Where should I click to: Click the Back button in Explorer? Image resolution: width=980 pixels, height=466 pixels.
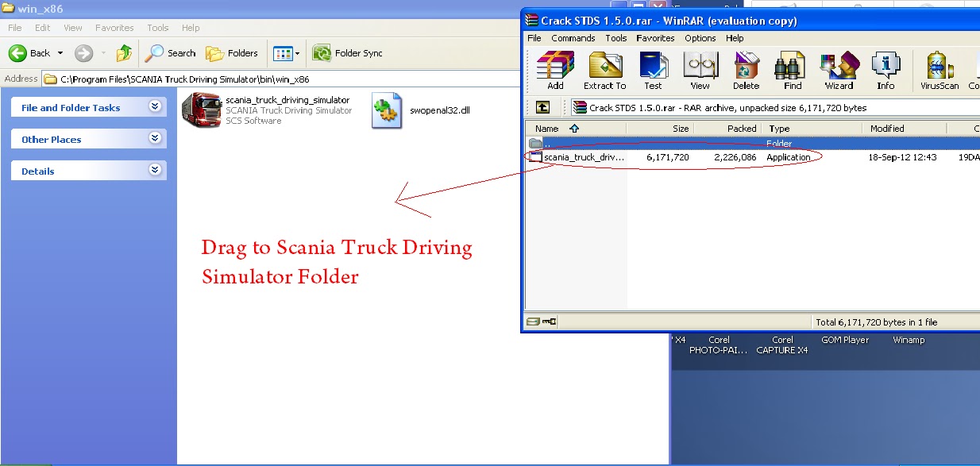tap(29, 53)
